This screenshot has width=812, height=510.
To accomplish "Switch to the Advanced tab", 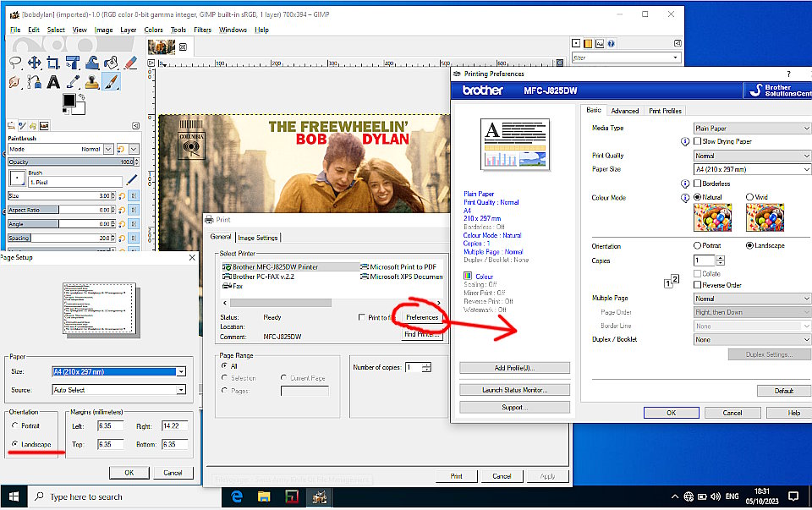I will (625, 111).
